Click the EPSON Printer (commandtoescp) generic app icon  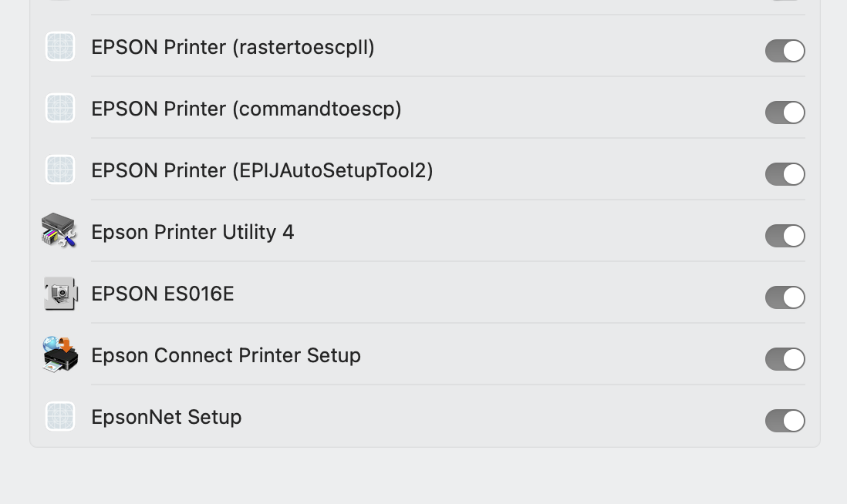[60, 109]
